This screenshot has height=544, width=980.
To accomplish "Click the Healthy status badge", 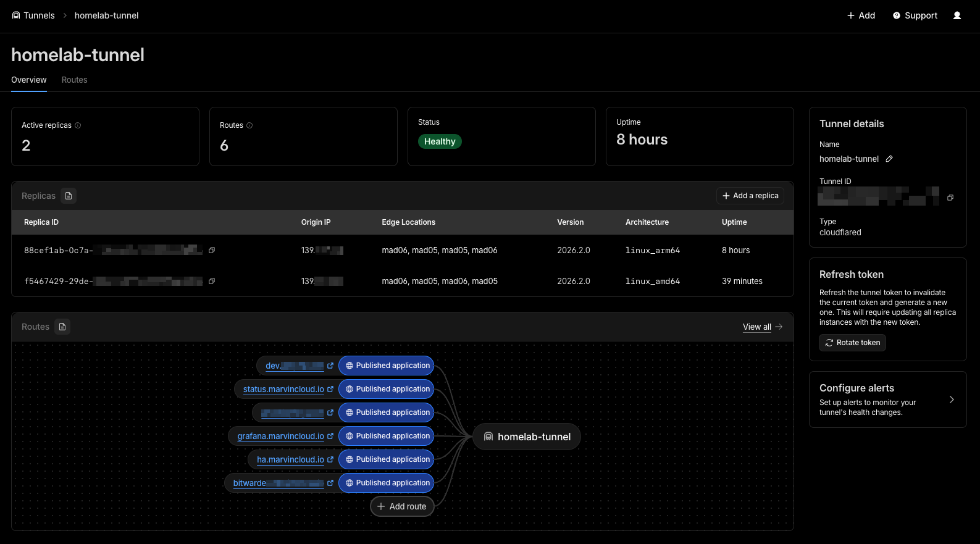I will point(440,141).
